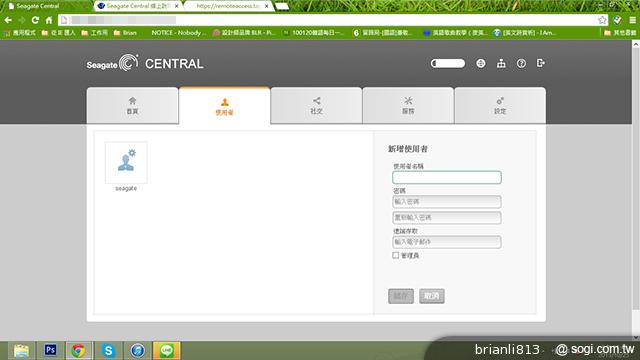Click the save button in new user form
Viewport: 640px width, 360px height.
click(x=401, y=296)
